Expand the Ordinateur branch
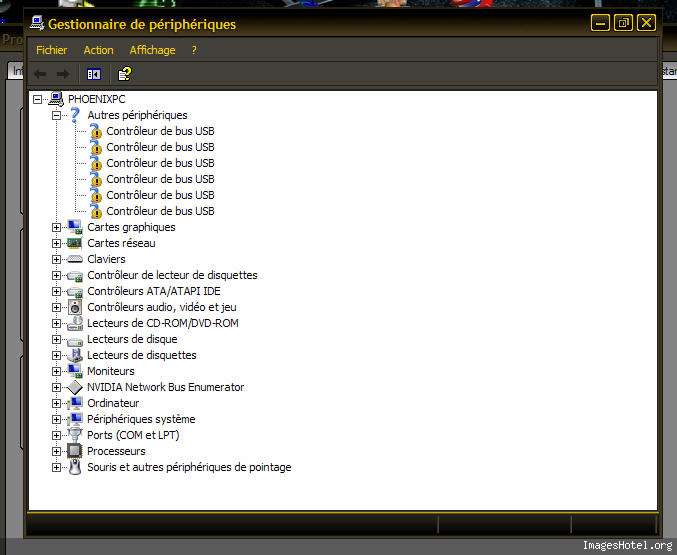Image resolution: width=677 pixels, height=555 pixels. [56, 403]
